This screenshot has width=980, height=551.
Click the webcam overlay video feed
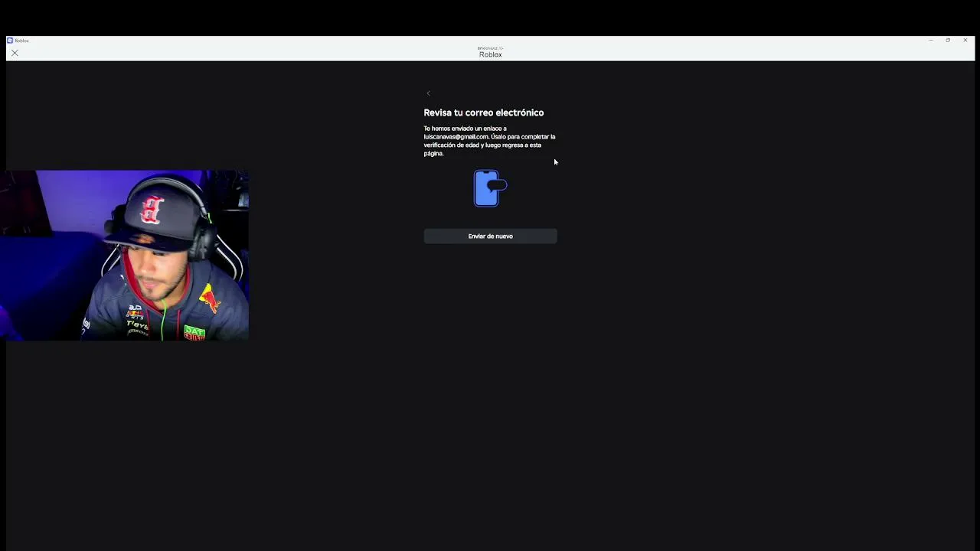pos(125,256)
